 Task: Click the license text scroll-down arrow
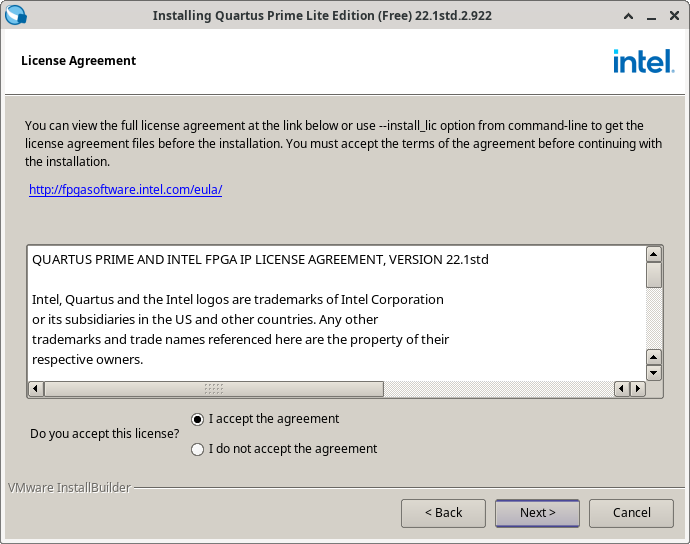pyautogui.click(x=654, y=373)
